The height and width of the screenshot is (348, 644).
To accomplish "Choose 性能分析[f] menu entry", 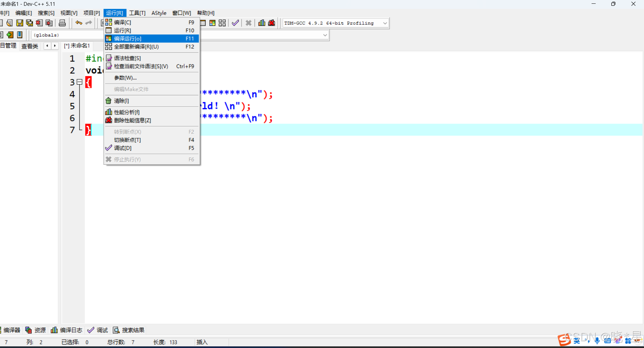I will 151,112.
